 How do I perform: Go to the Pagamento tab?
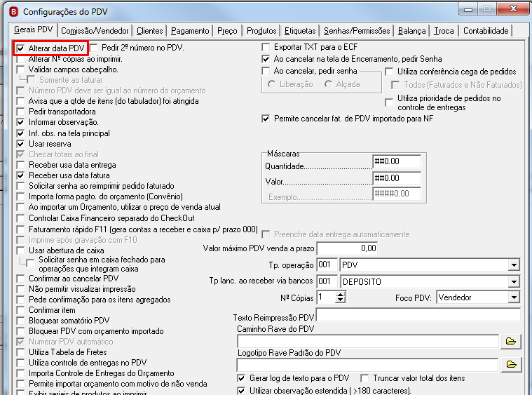[190, 31]
